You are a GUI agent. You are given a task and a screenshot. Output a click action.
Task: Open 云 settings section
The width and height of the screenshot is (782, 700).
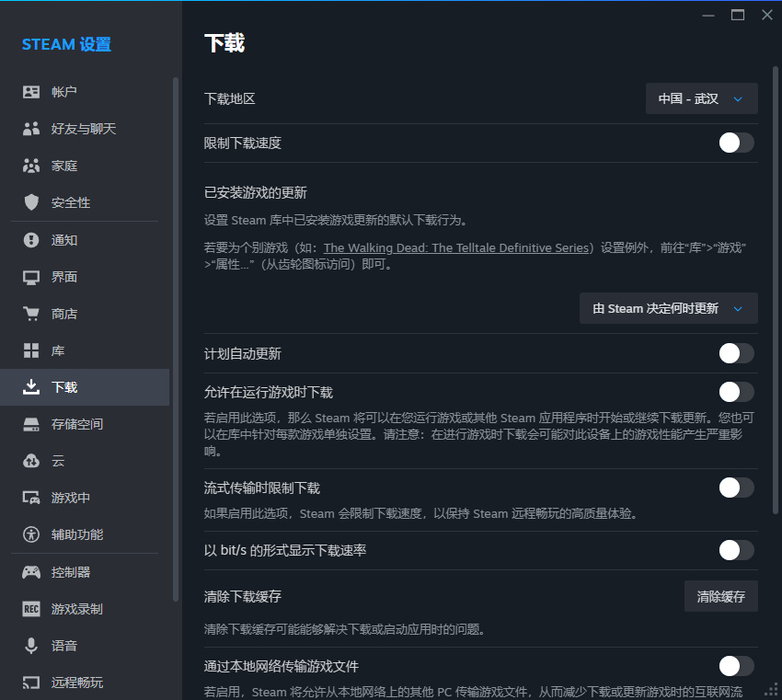[85, 461]
